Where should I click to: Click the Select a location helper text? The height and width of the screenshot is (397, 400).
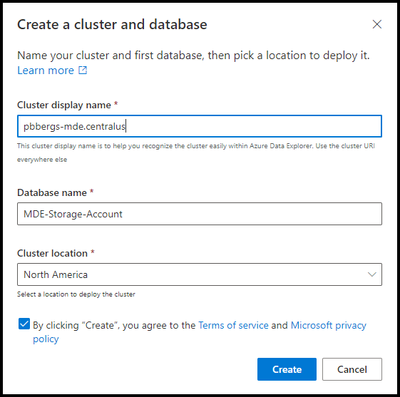[x=76, y=294]
